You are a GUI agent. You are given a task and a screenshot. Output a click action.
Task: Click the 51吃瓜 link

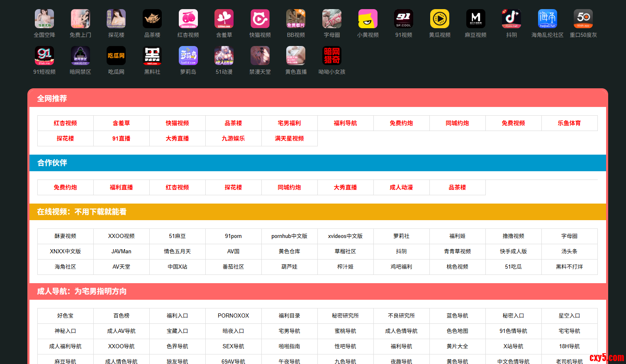tap(513, 267)
